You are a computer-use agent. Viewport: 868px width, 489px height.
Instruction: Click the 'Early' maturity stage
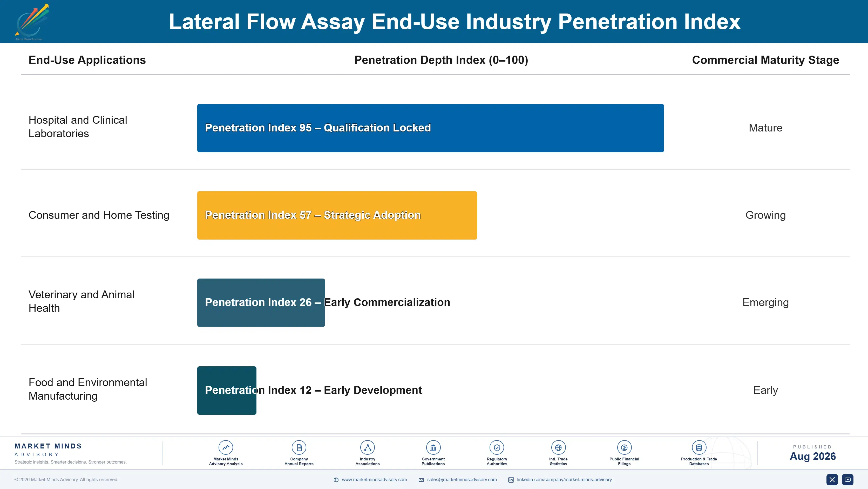pos(765,390)
